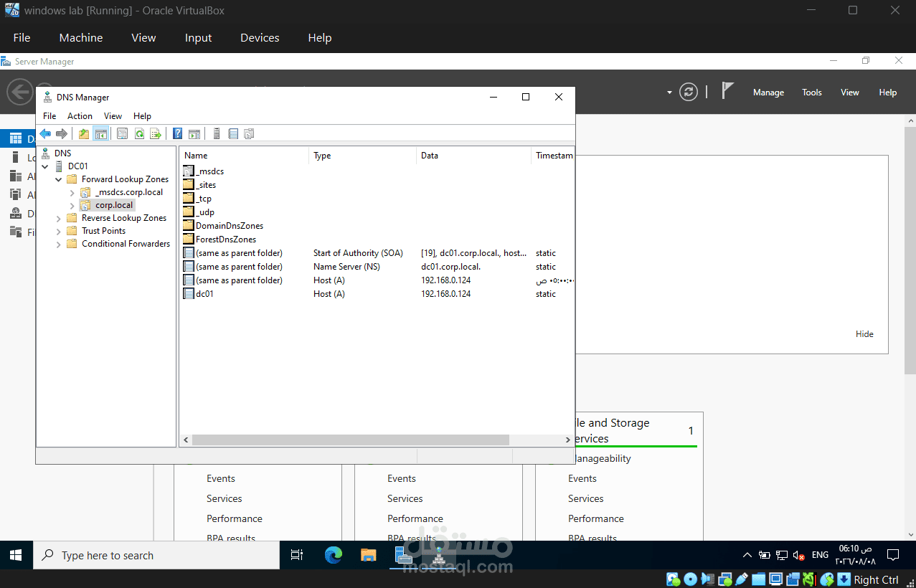
Task: Collapse the DC01 server node
Action: pos(45,166)
